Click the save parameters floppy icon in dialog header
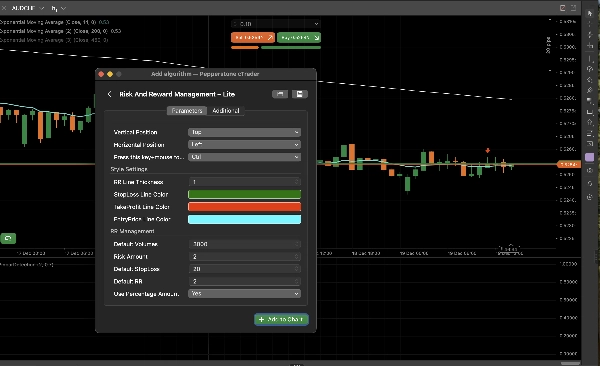This screenshot has width=600, height=366. (x=300, y=94)
